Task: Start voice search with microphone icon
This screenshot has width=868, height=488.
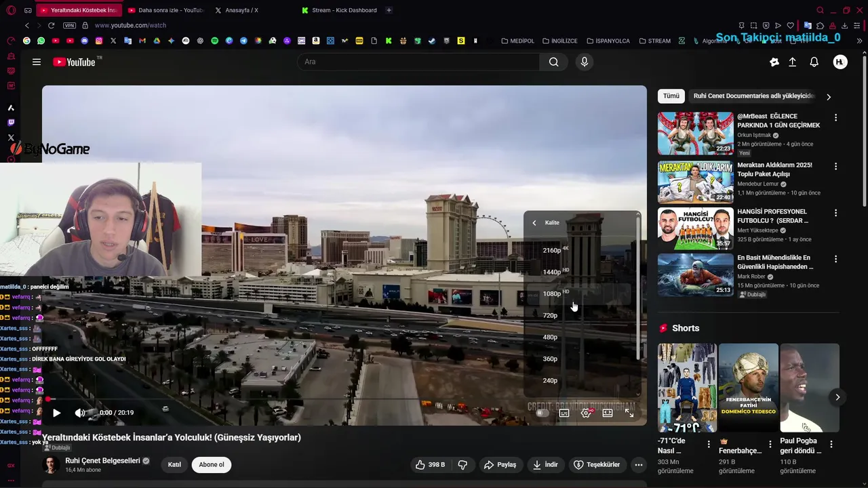Action: click(585, 62)
